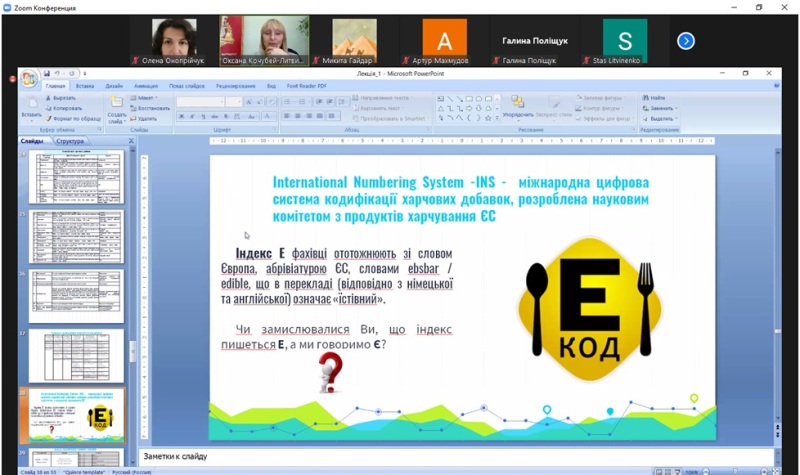Viewport: 800px width, 475px height.
Task: Click the numbered list icon
Action: [x=303, y=102]
